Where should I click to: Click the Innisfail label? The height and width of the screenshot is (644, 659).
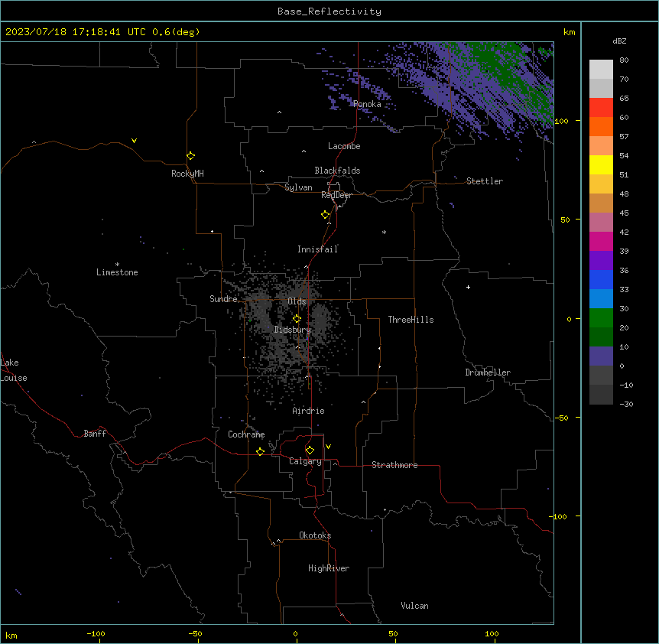317,249
